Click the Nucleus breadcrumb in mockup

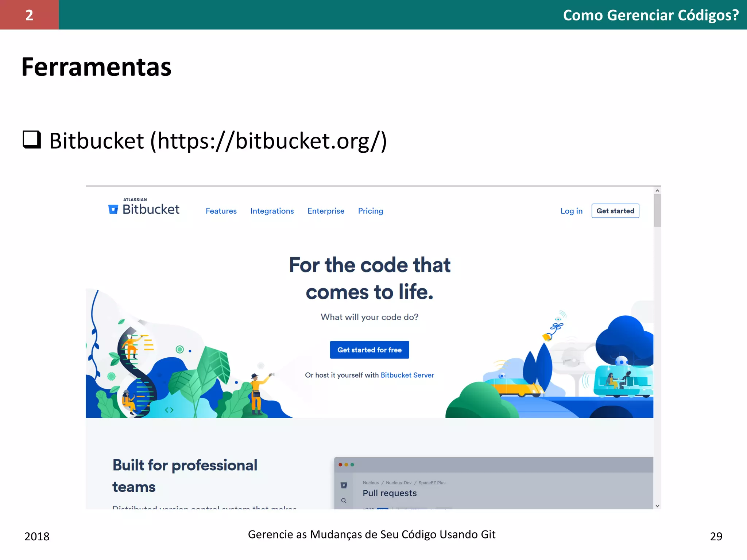(371, 483)
